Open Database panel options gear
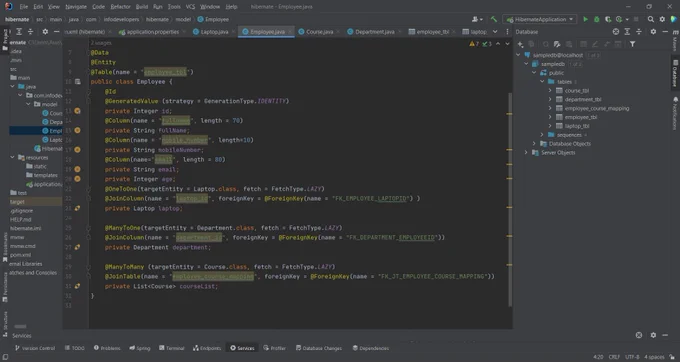This screenshot has height=362, width=680. point(653,32)
